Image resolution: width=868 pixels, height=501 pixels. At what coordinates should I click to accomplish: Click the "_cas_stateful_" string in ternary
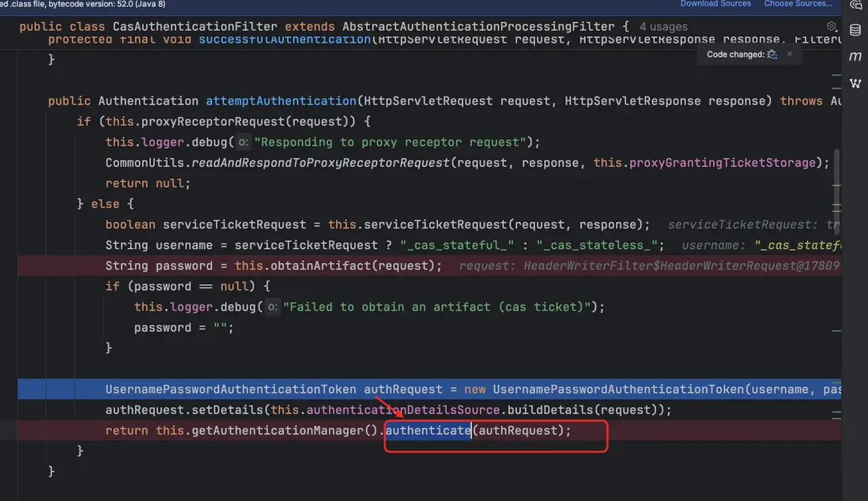pyautogui.click(x=457, y=245)
